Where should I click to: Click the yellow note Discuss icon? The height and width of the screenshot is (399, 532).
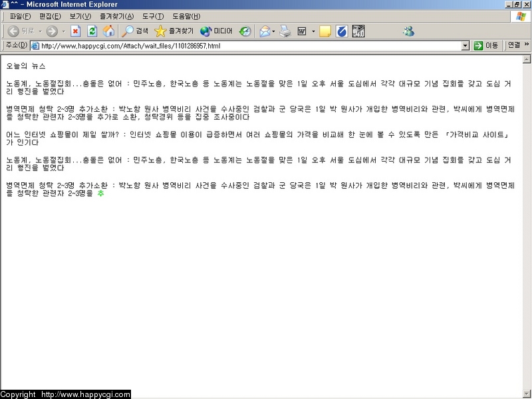tap(325, 31)
